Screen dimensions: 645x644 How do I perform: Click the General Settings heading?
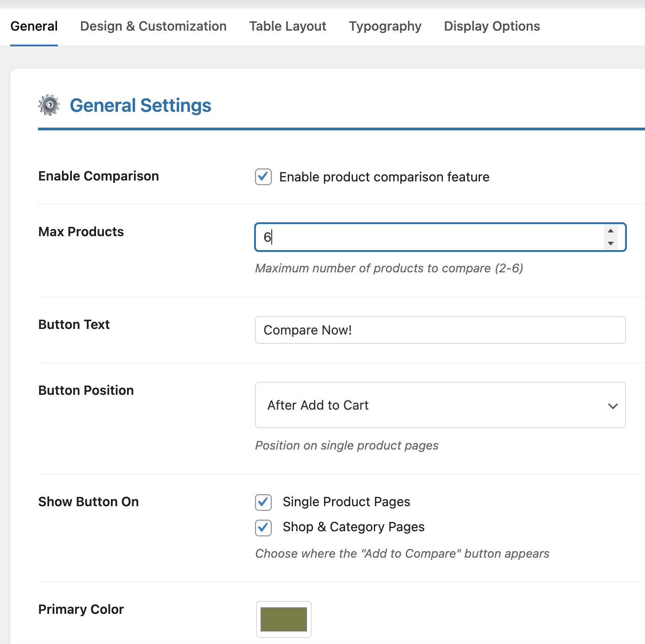pos(140,106)
